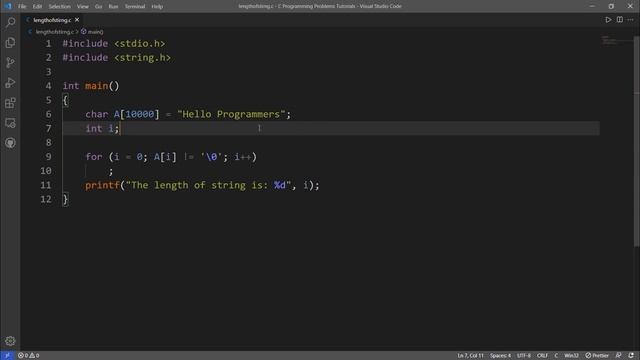This screenshot has width=640, height=360.
Task: Click the code minimap preview
Action: 616,40
